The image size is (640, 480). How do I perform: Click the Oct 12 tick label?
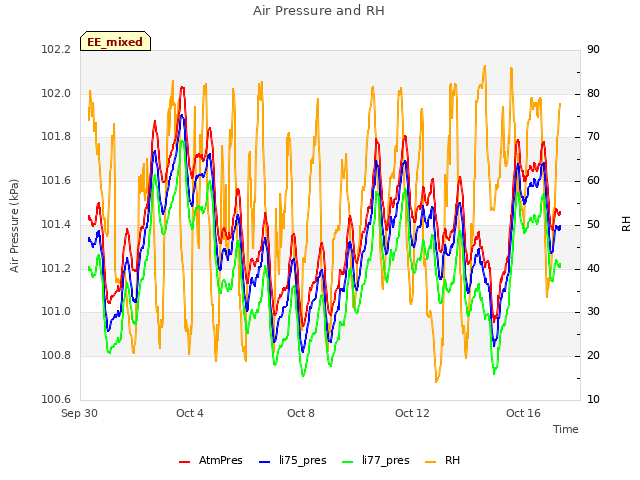pyautogui.click(x=412, y=413)
